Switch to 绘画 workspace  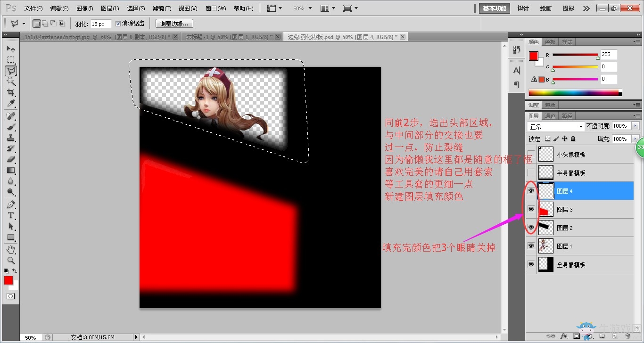pos(546,8)
